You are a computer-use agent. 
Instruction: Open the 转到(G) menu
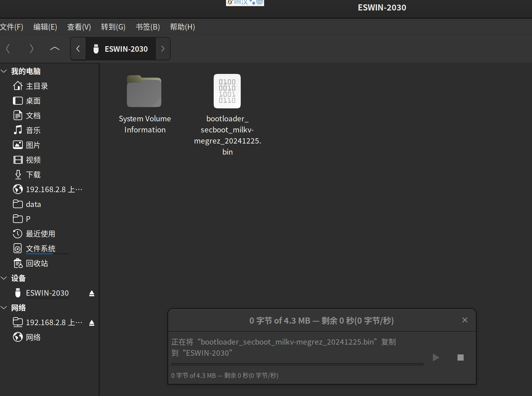[113, 27]
